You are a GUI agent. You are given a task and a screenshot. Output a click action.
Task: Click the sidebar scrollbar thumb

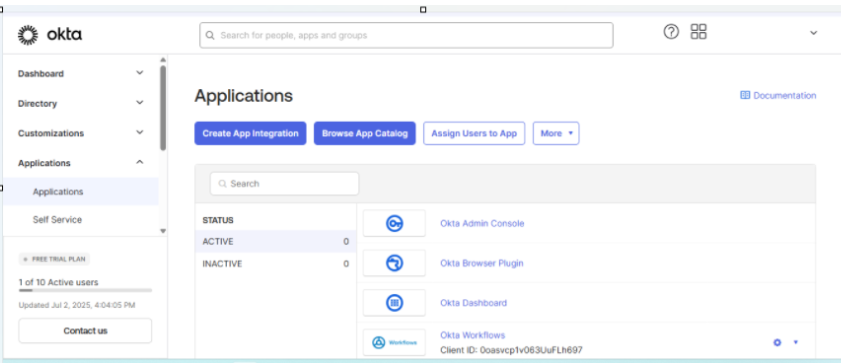click(163, 108)
